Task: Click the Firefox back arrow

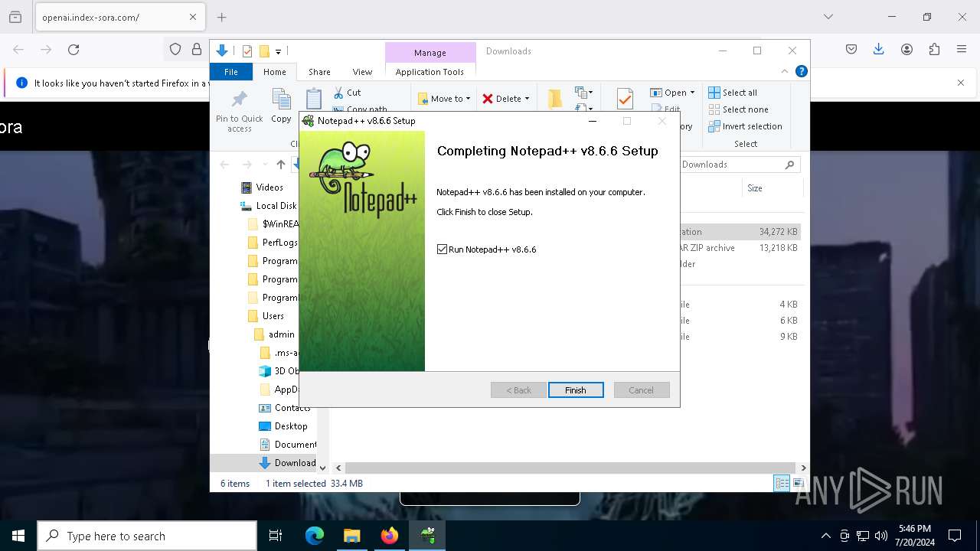Action: tap(18, 49)
